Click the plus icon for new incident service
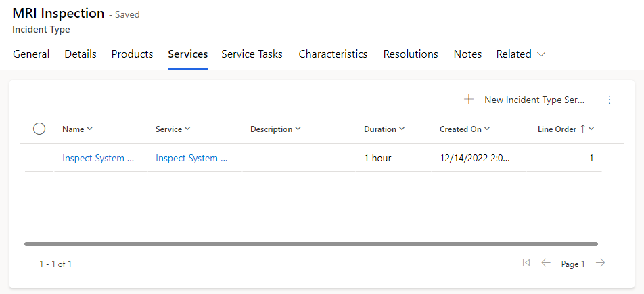 point(468,100)
